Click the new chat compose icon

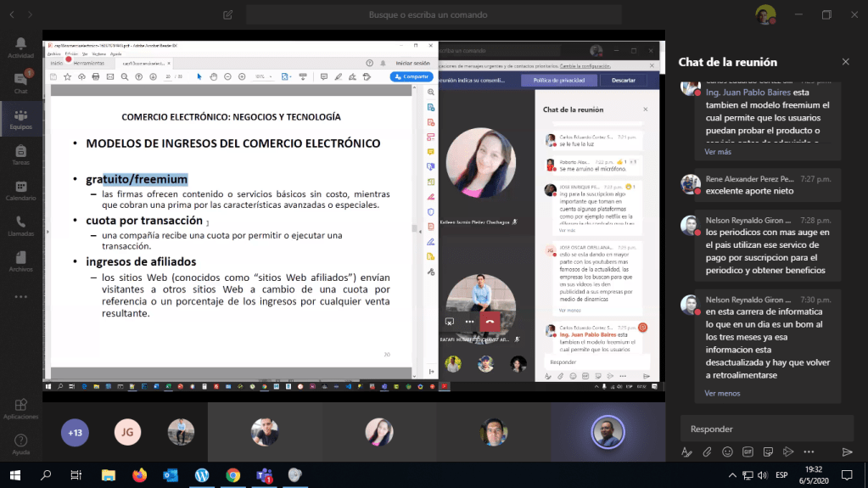tap(227, 15)
